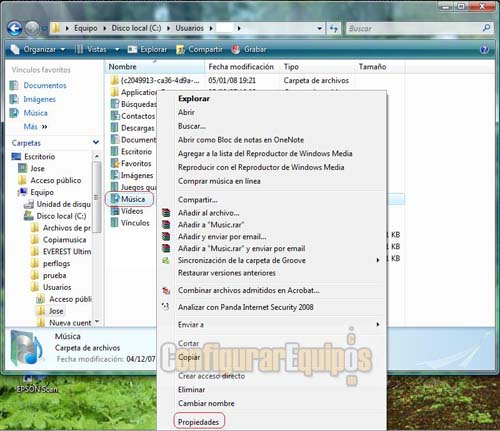The image size is (500, 431).
Task: Click Acrobat icon beside Combinar archivos
Action: point(166,290)
